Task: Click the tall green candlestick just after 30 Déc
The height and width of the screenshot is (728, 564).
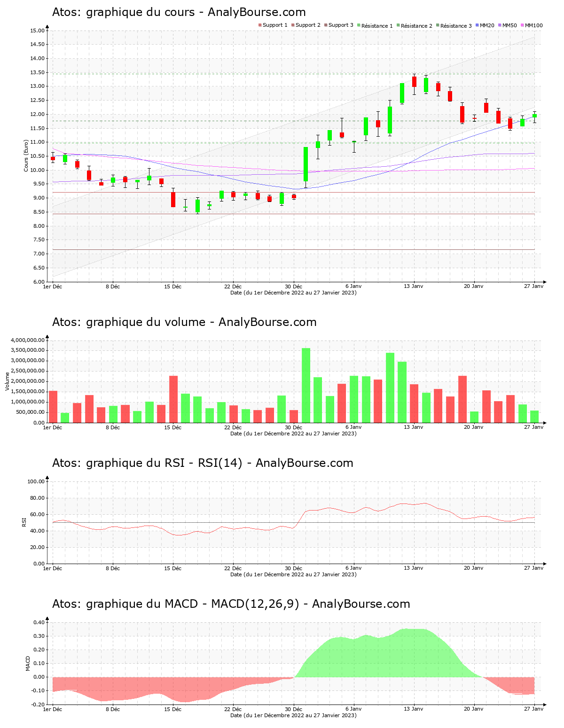Action: coord(305,164)
